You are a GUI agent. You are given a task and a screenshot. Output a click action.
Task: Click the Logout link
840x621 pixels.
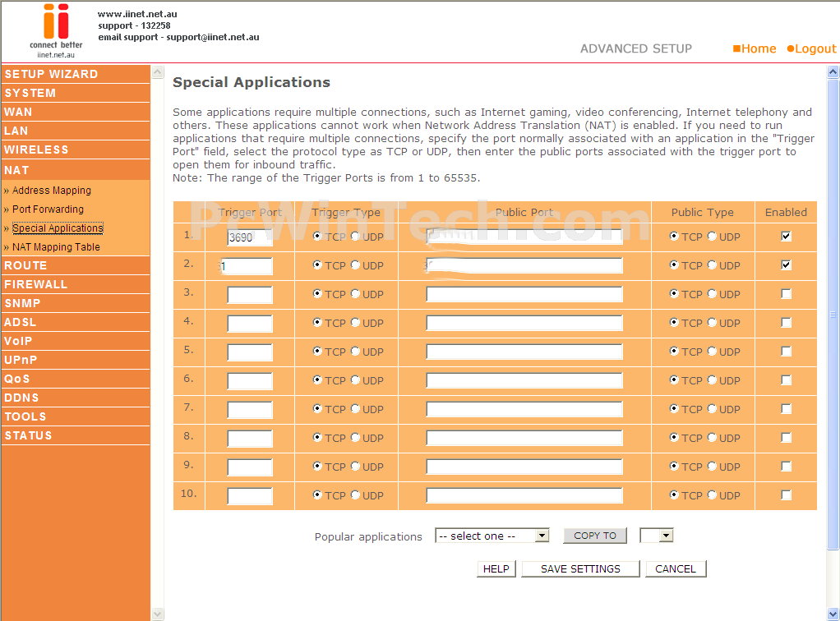click(811, 48)
